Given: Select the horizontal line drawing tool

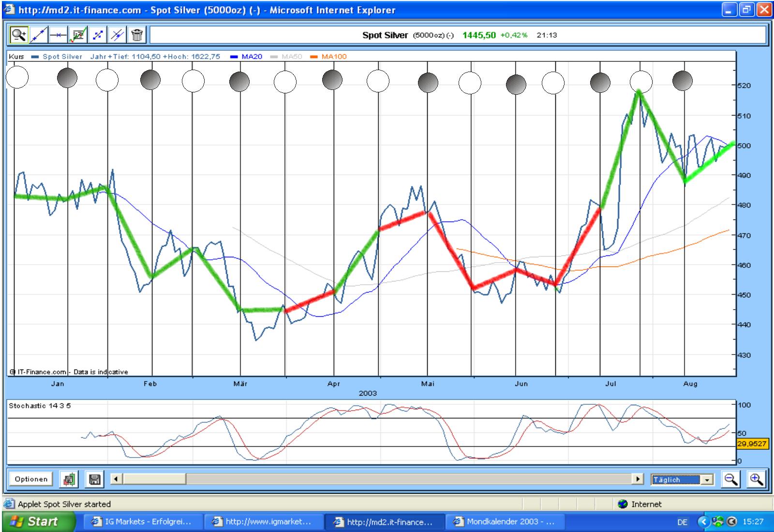Looking at the screenshot, I should tap(59, 35).
